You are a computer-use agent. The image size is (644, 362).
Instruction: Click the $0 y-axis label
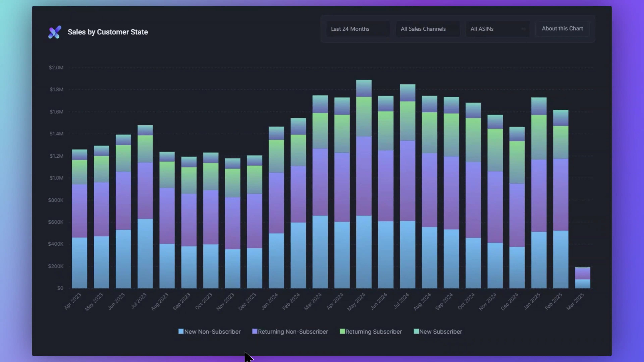point(60,288)
